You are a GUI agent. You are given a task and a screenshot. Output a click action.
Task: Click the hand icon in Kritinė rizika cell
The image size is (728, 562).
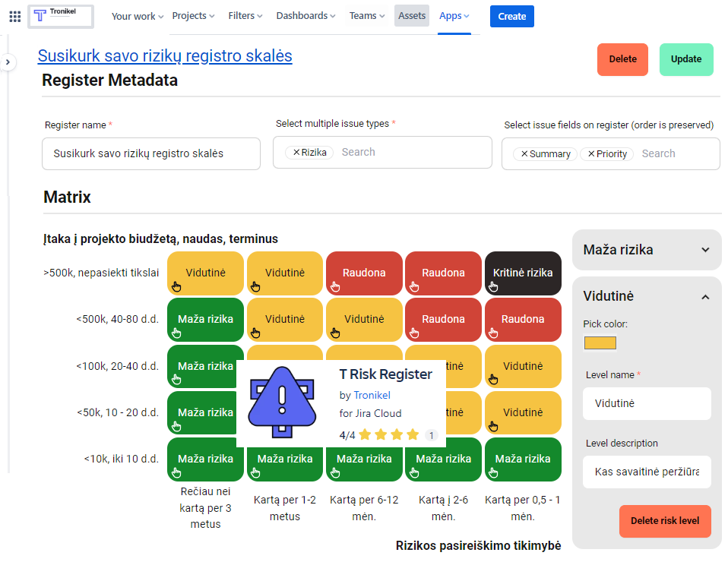[493, 287]
